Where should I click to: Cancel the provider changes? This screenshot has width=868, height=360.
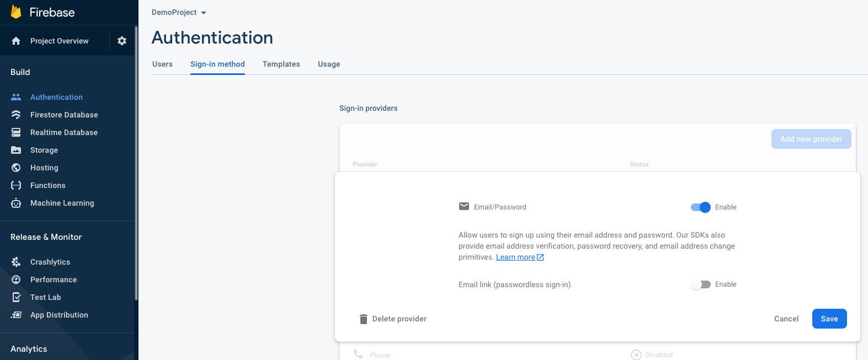click(786, 319)
